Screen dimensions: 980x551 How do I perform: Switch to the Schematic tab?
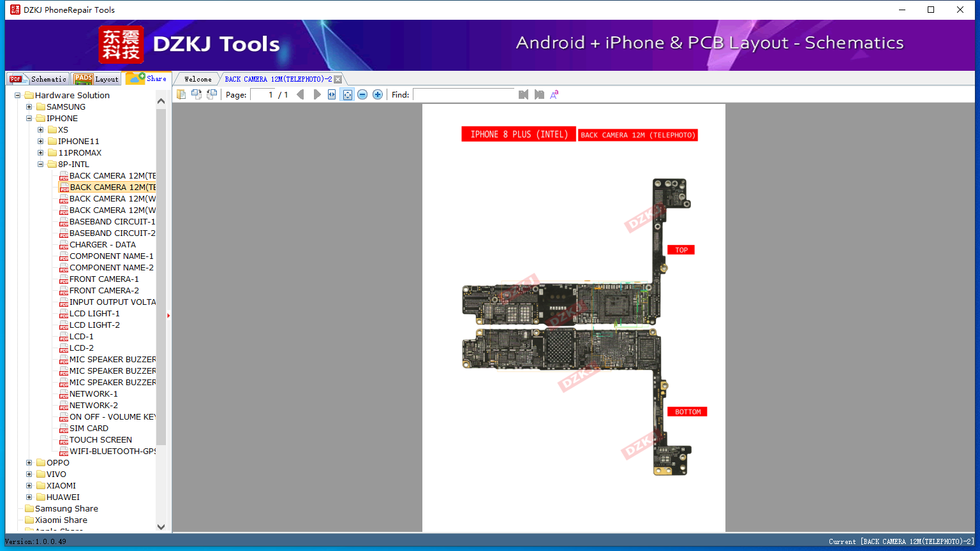tap(38, 79)
